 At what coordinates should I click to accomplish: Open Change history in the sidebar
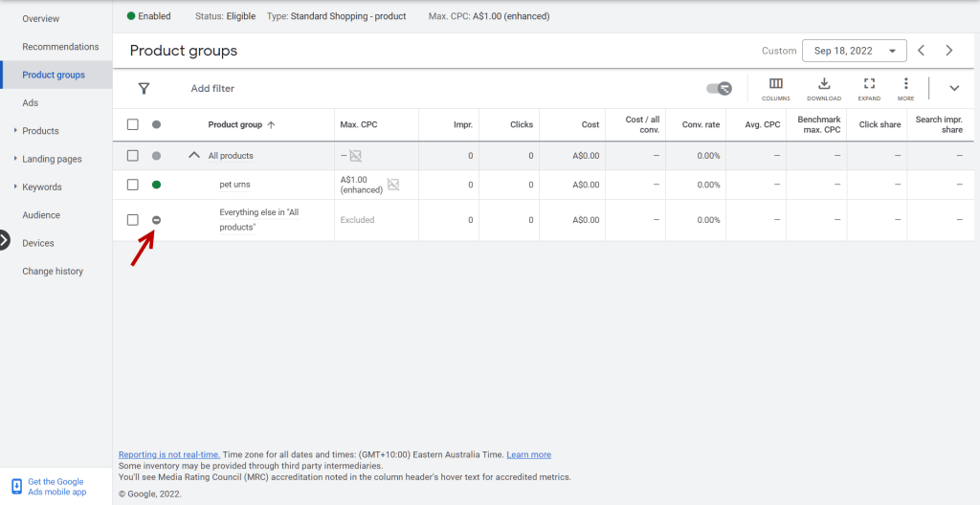pos(53,272)
